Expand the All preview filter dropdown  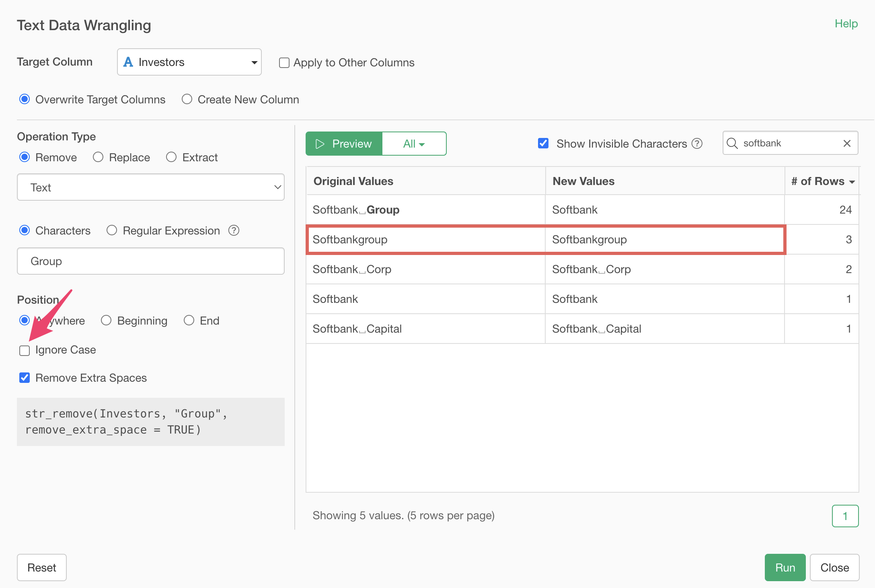414,144
